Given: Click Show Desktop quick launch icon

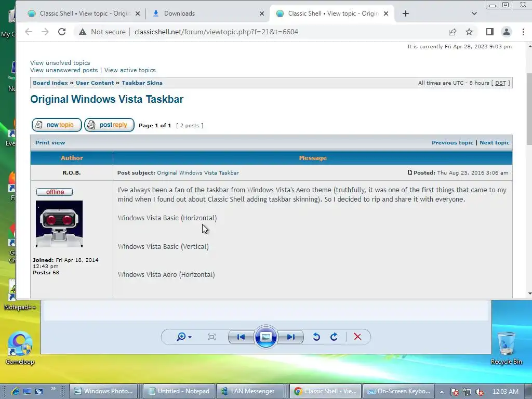Looking at the screenshot, I should coord(27,391).
